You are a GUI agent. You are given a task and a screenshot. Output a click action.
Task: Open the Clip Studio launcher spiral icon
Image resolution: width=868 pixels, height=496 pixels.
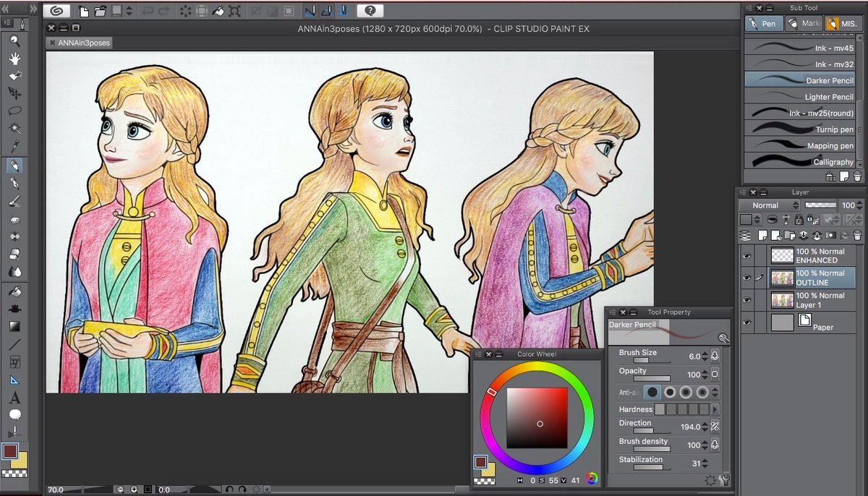coord(57,11)
